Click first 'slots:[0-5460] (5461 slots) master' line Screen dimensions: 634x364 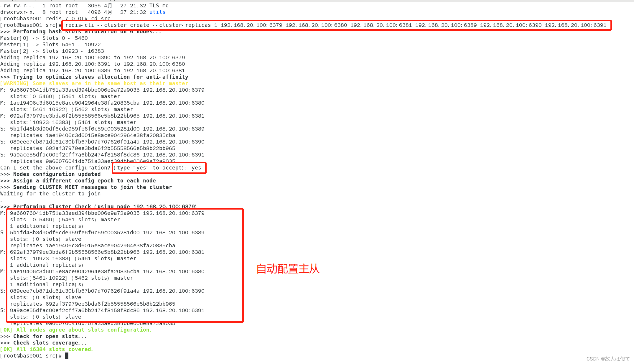tap(65, 96)
